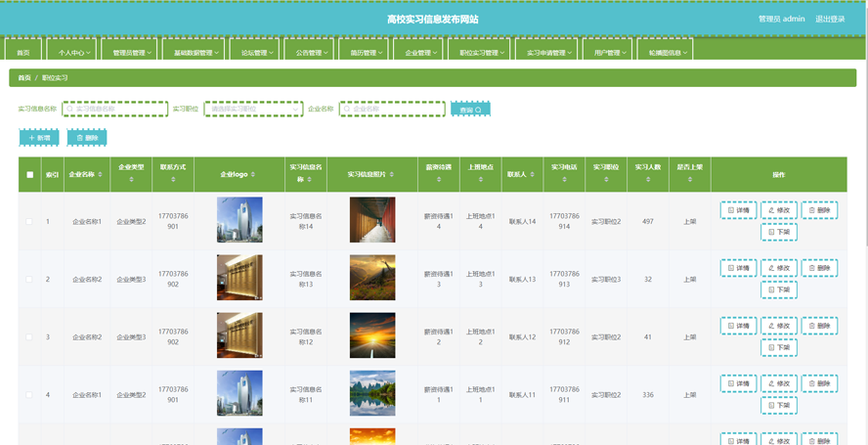Click the 实习人数 value 497
The image size is (868, 445).
pyautogui.click(x=648, y=222)
